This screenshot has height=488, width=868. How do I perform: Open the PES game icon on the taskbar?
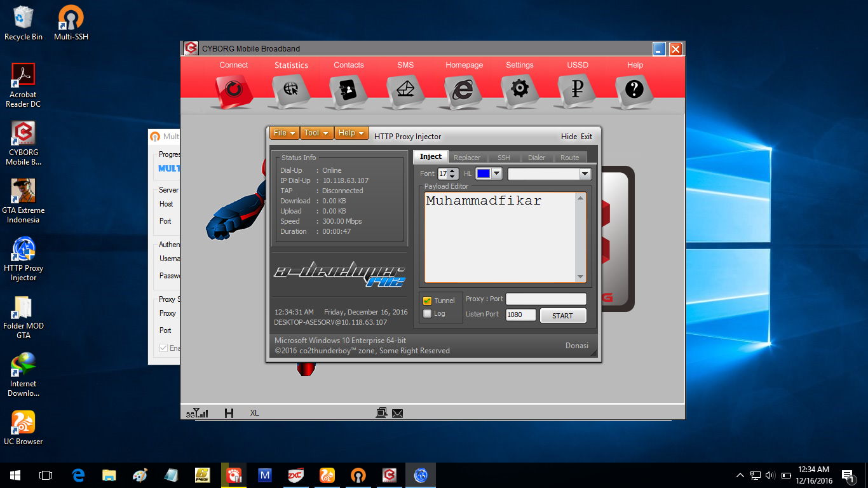(x=203, y=475)
